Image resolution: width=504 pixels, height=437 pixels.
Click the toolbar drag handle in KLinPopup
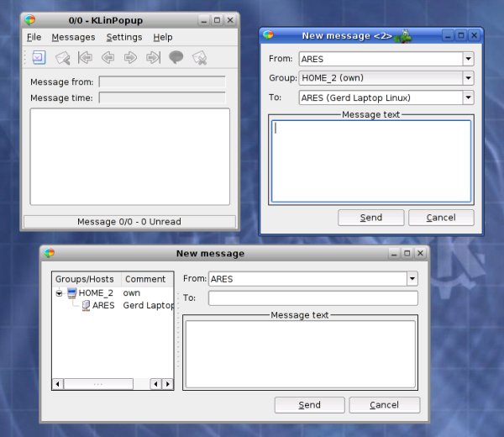click(25, 58)
